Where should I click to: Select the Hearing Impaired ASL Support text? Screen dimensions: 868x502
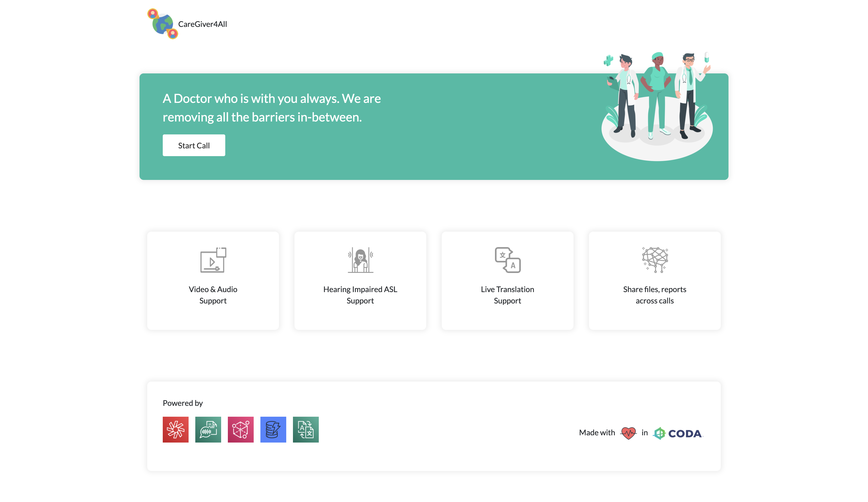coord(360,295)
